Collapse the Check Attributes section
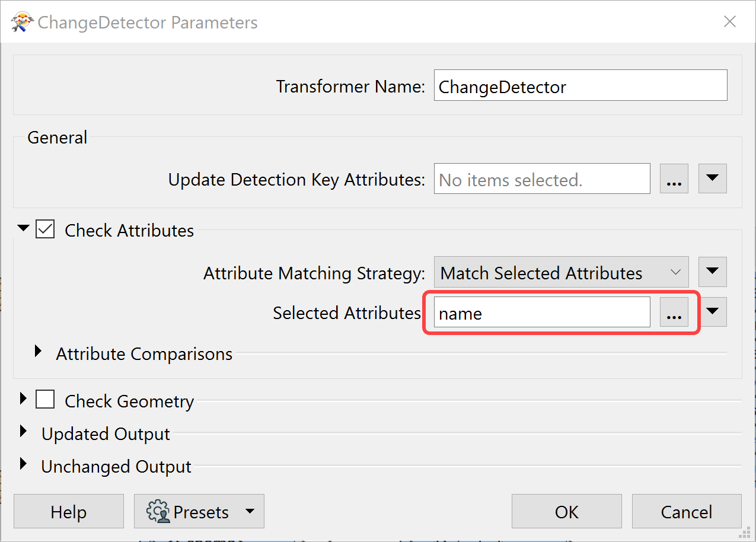The image size is (756, 542). pos(23,228)
